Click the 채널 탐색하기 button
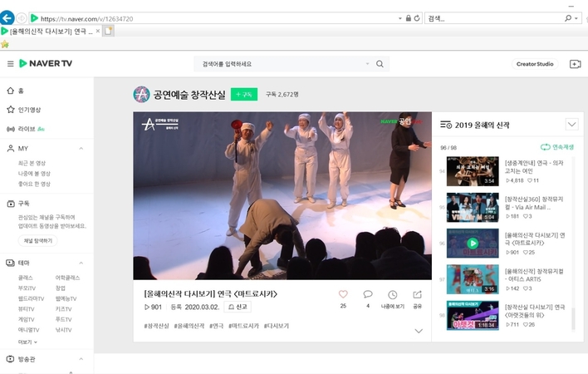Screen dimensions: 588x374 tap(38, 241)
